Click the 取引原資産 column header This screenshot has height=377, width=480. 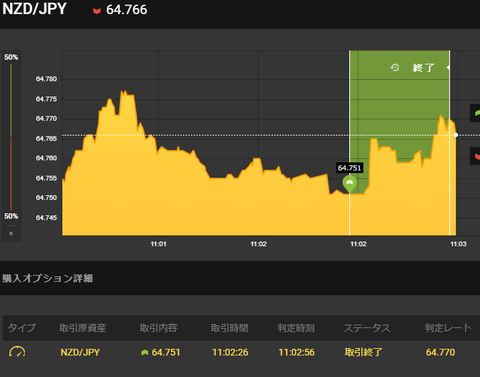tap(82, 328)
